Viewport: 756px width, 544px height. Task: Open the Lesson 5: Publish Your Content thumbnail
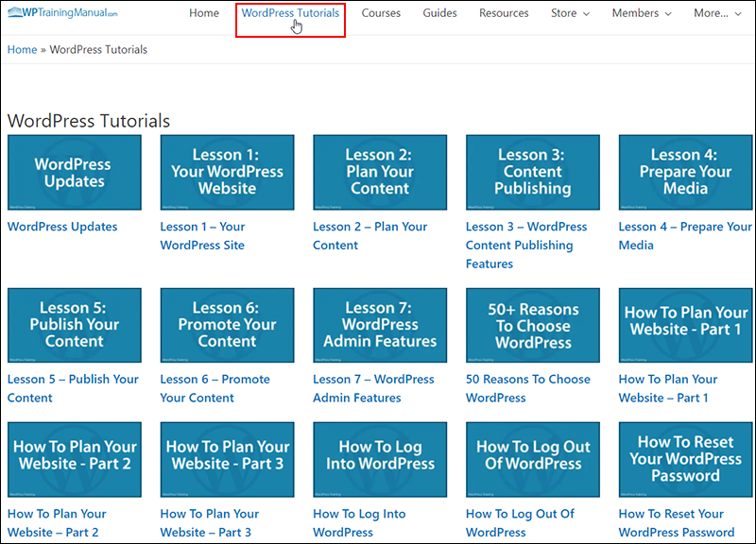[75, 325]
